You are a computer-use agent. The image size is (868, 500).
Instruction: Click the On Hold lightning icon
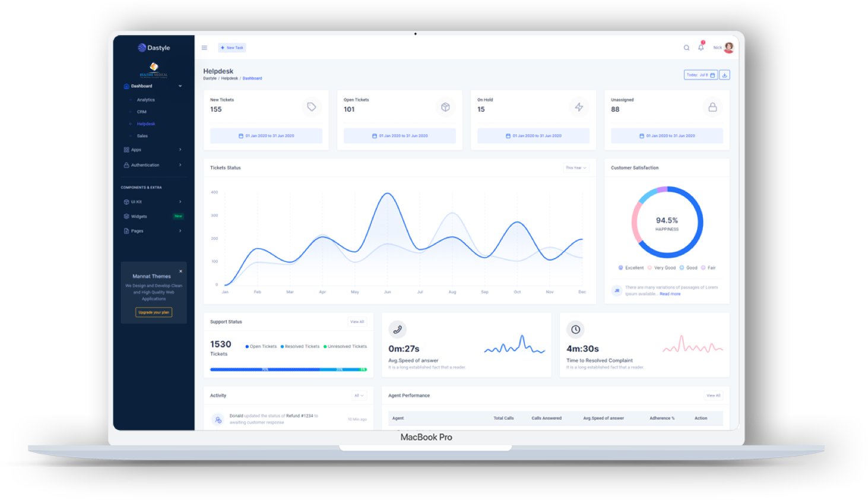[579, 107]
